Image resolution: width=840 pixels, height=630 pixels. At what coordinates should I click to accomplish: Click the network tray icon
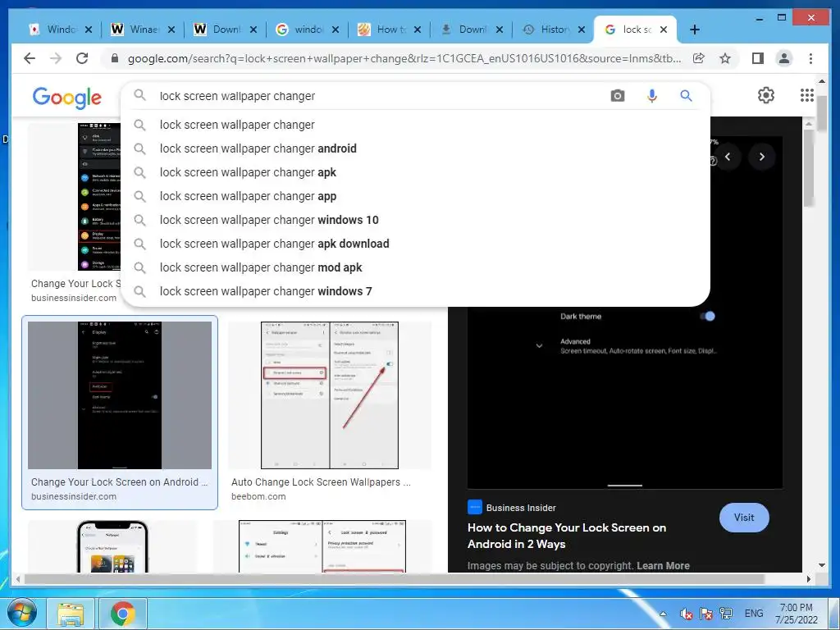(726, 613)
